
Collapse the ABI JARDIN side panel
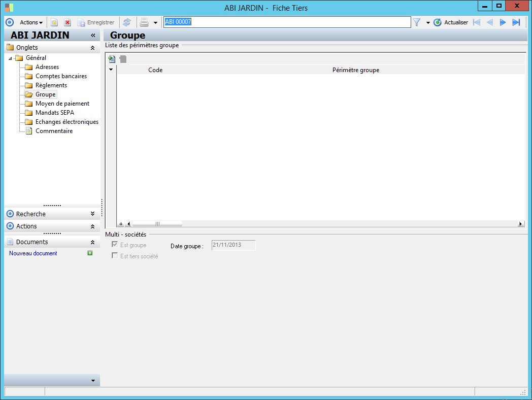tap(93, 36)
